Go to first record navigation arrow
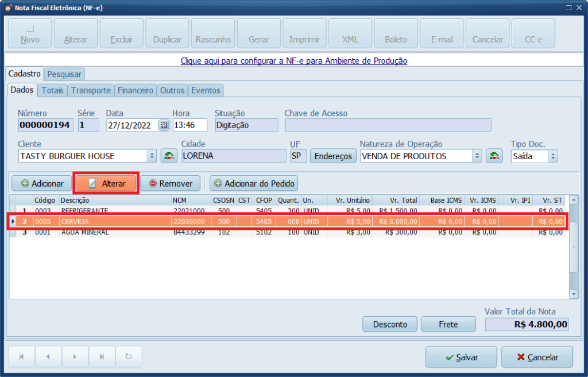The image size is (588, 377). (22, 357)
